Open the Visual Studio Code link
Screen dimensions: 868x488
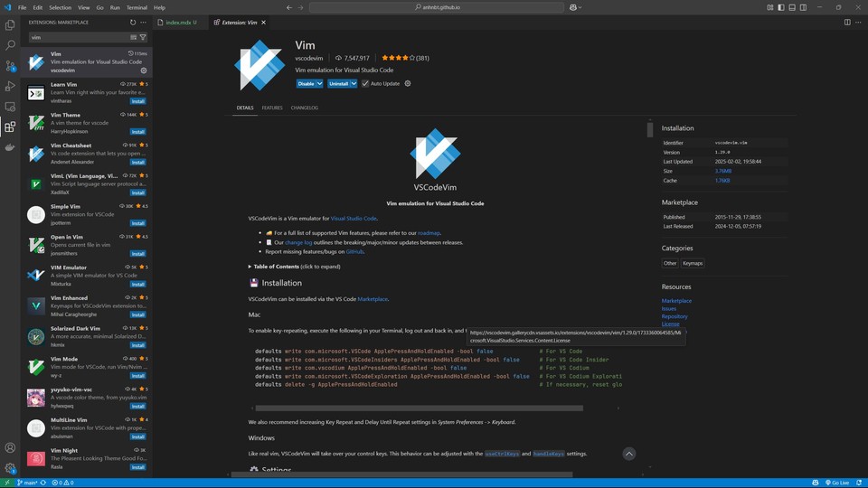354,219
